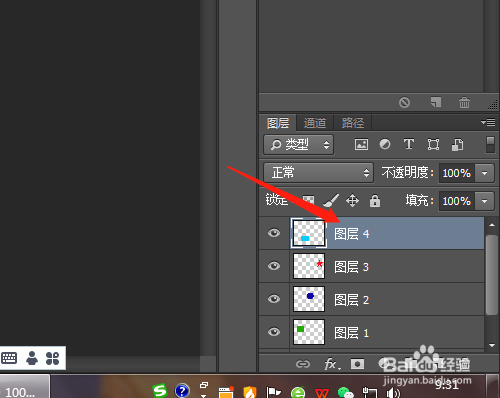Switch to the 图层 tab

[x=278, y=123]
